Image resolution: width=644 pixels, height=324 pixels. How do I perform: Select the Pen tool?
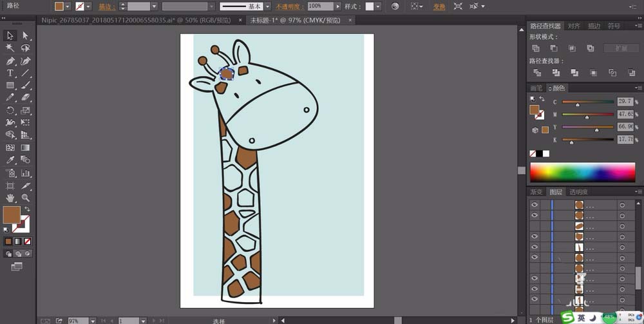[10, 61]
